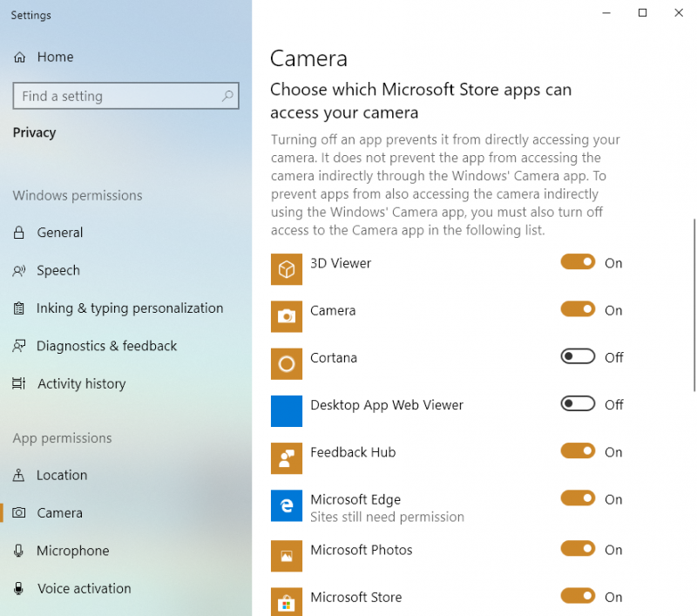
Task: Click the search magnifier icon
Action: point(227,96)
